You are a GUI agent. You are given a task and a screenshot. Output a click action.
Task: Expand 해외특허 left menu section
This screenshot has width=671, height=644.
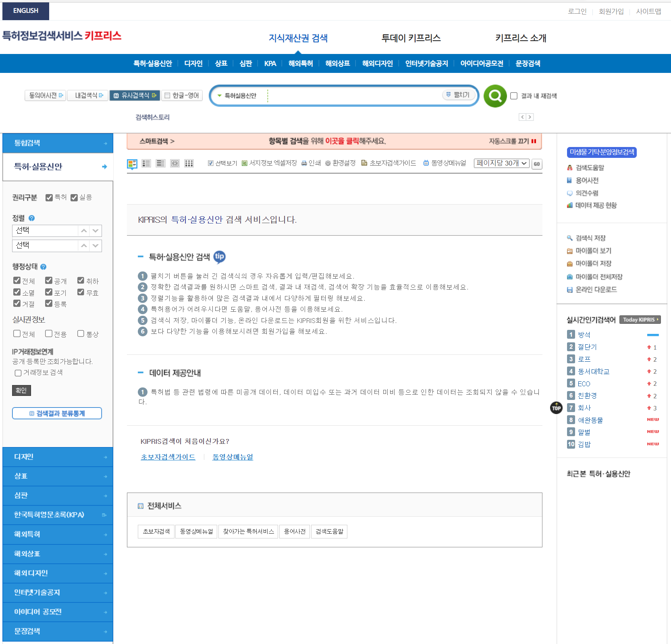(58, 534)
